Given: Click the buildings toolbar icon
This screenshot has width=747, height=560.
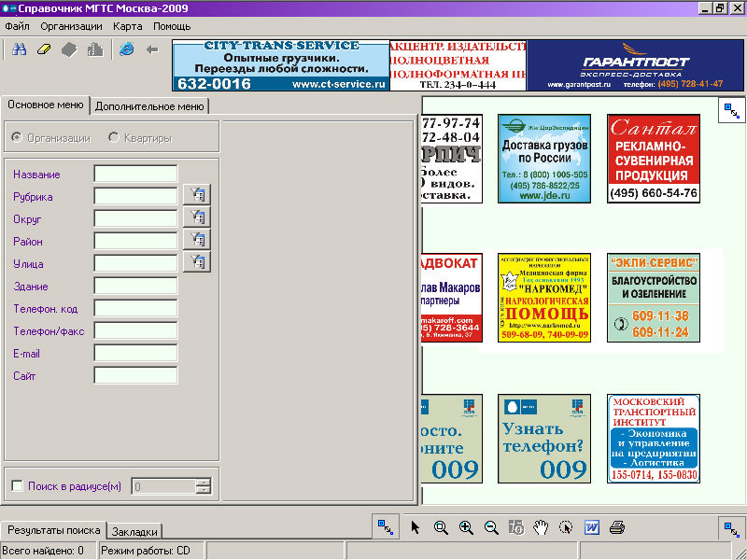Looking at the screenshot, I should pos(95,49).
